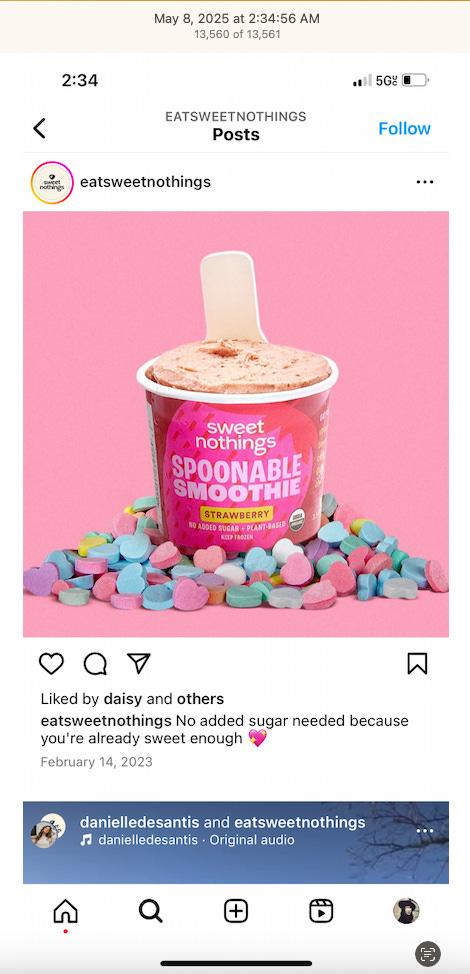
Task: Share the post via paper plane icon
Action: [138, 663]
